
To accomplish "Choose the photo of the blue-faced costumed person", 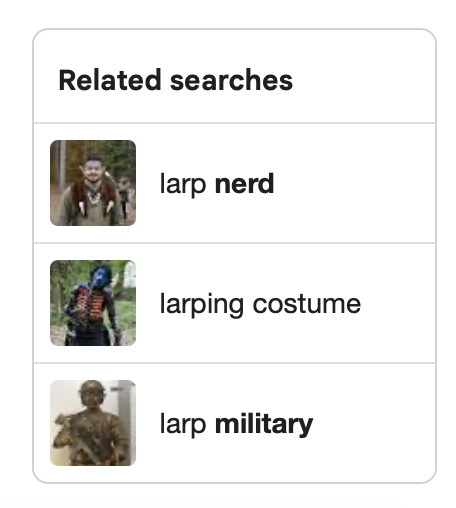I will click(93, 303).
